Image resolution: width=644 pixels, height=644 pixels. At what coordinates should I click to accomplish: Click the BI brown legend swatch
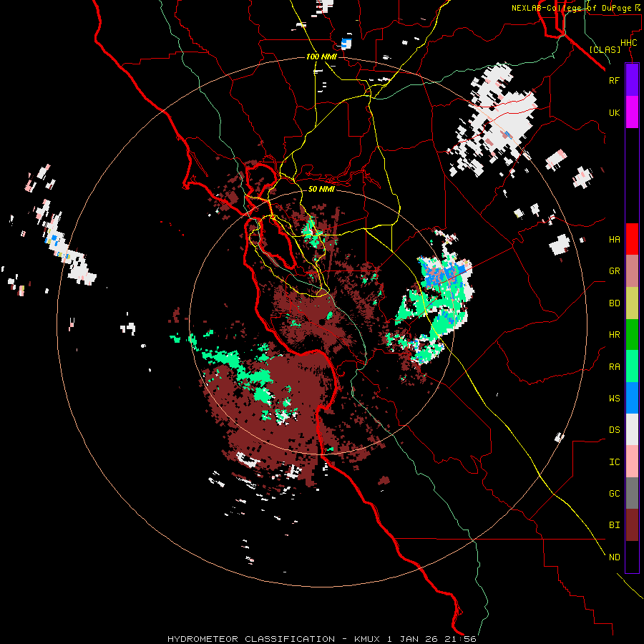[x=632, y=525]
